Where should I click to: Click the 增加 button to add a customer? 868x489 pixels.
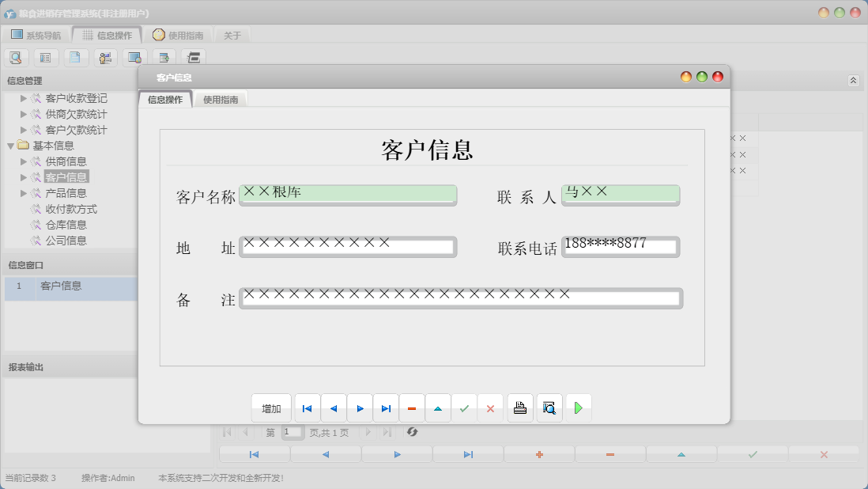coord(271,407)
